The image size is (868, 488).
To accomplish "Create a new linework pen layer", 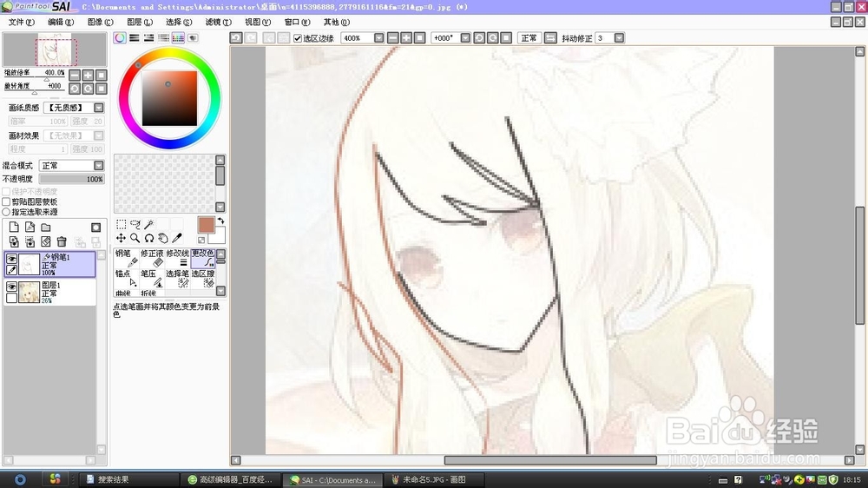I will 30,228.
